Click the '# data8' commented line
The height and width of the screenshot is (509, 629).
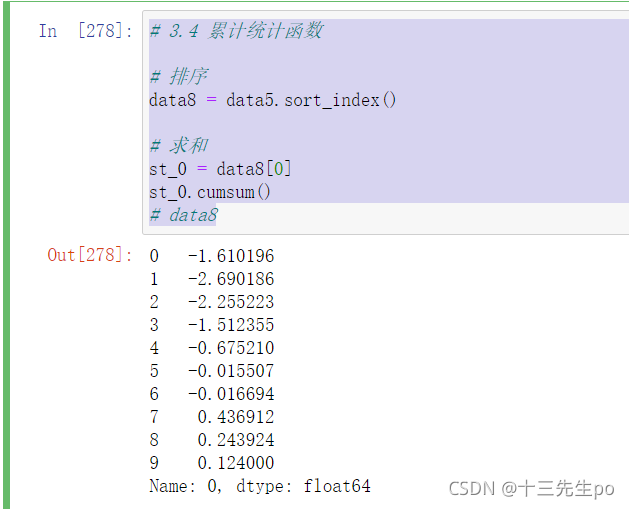click(x=184, y=215)
